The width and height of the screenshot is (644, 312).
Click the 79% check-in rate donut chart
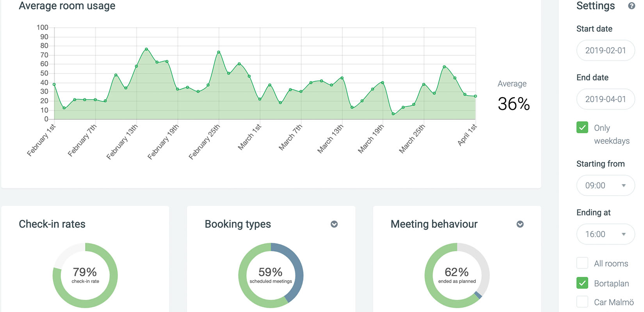point(85,275)
